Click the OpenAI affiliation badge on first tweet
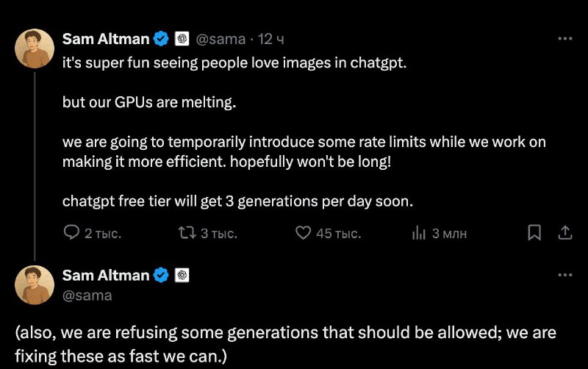The image size is (588, 369). tap(182, 39)
